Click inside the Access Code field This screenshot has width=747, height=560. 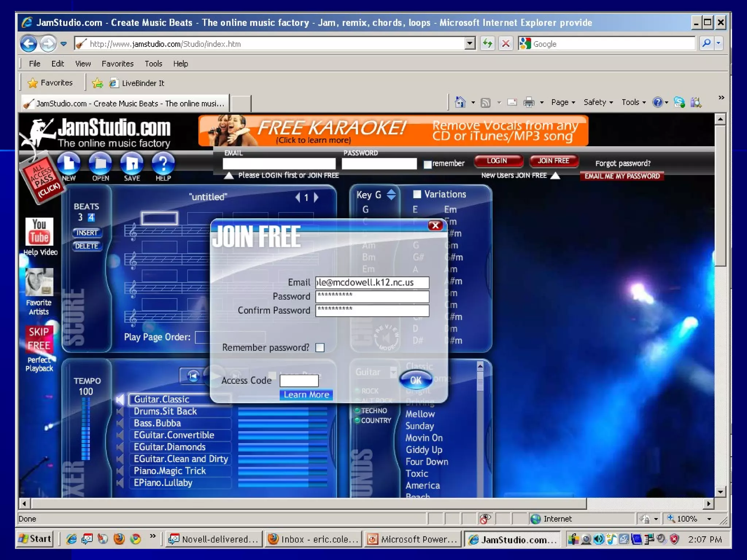click(x=299, y=381)
